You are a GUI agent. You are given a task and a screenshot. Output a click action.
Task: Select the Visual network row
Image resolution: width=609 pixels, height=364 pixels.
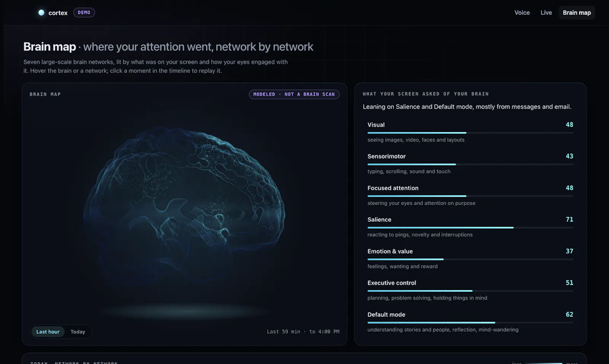[x=470, y=132]
